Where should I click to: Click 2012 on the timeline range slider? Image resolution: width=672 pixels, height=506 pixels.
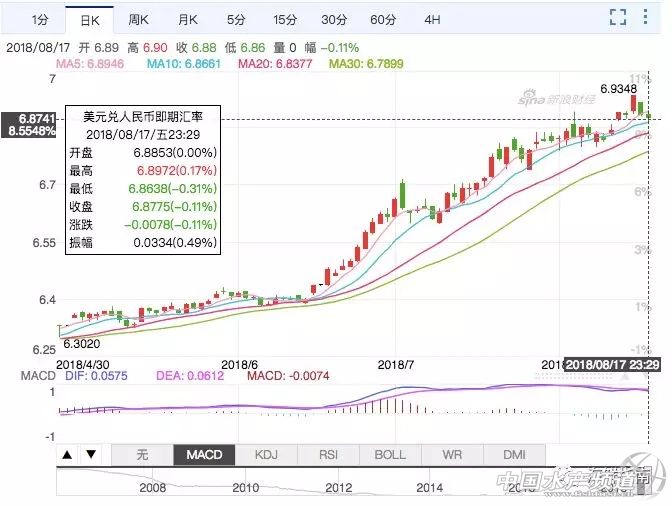coord(339,488)
